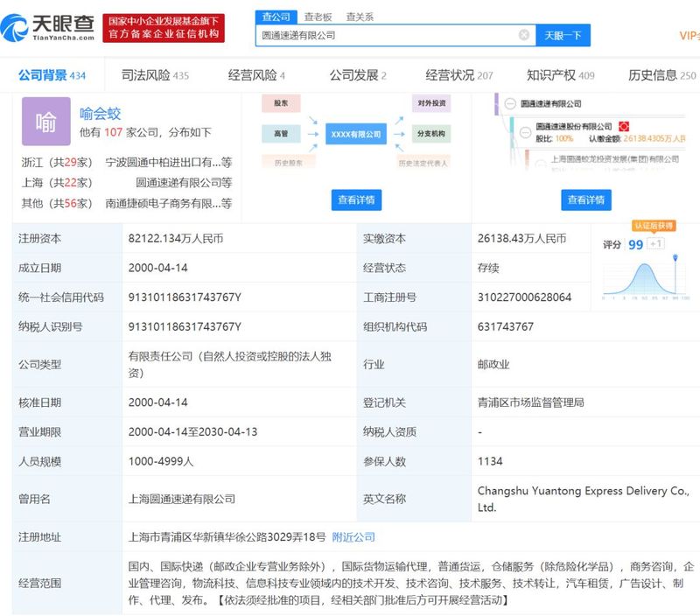The height and width of the screenshot is (616, 700).
Task: Clear the search field with the X icon
Action: pos(524,35)
